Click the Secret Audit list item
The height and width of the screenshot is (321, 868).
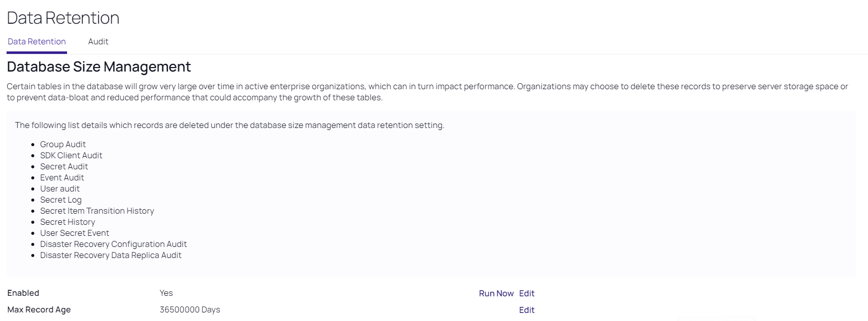pos(64,167)
